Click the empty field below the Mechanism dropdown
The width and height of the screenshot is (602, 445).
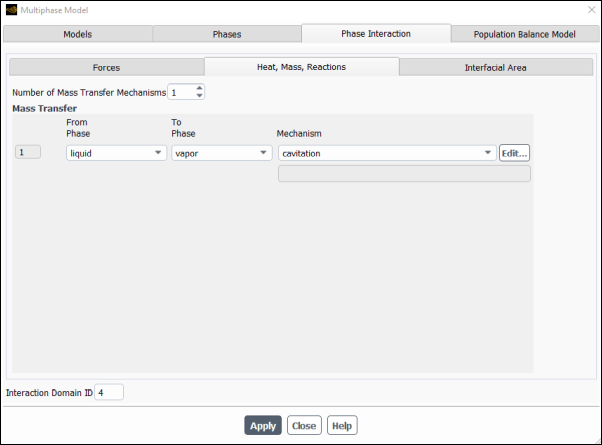coord(404,174)
